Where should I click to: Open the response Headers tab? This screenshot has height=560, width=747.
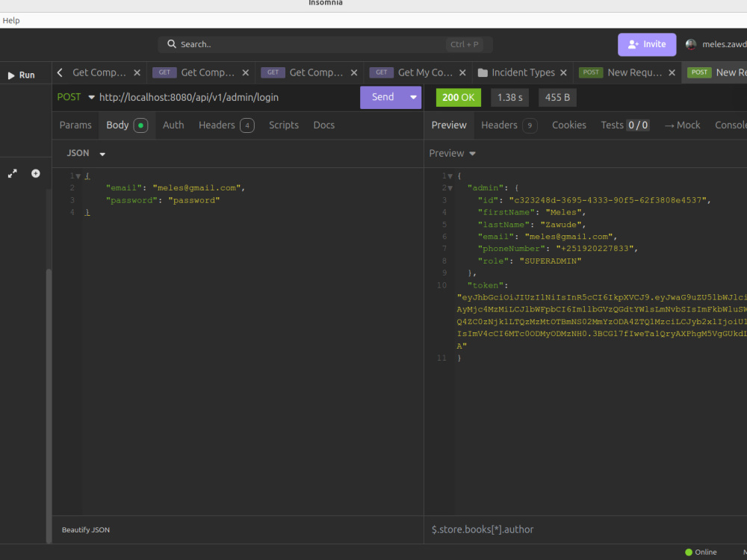(509, 125)
